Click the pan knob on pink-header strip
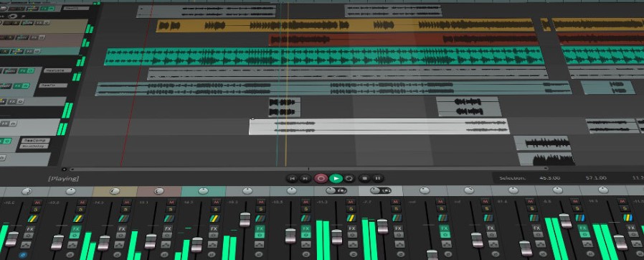This screenshot has width=644, height=260. (x=158, y=191)
